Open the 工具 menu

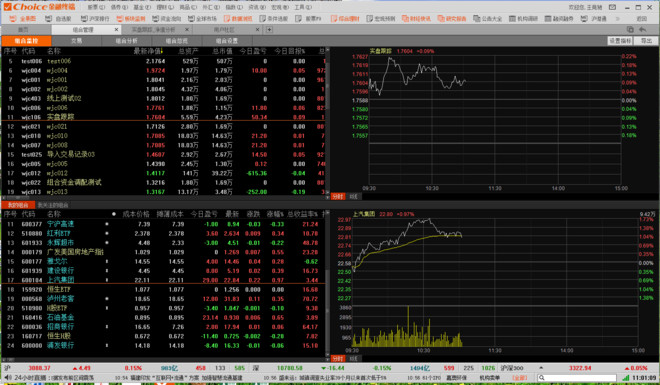pyautogui.click(x=303, y=7)
